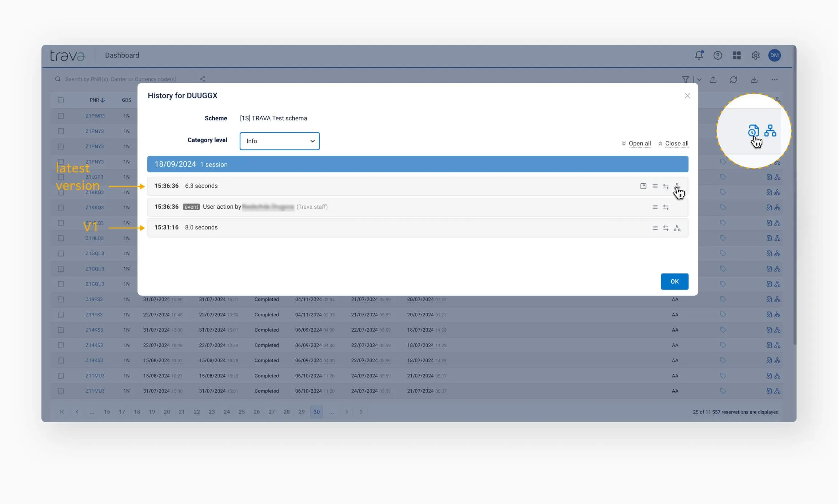This screenshot has width=838, height=504.
Task: Go to page 25 in the pagination
Action: 242,412
